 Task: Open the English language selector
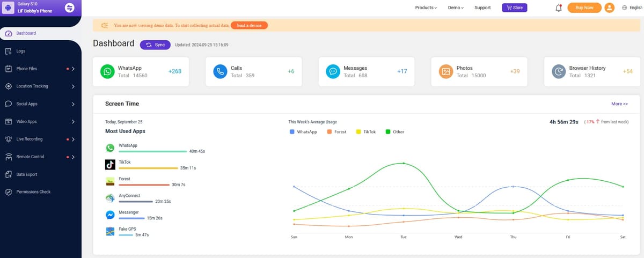tap(632, 8)
